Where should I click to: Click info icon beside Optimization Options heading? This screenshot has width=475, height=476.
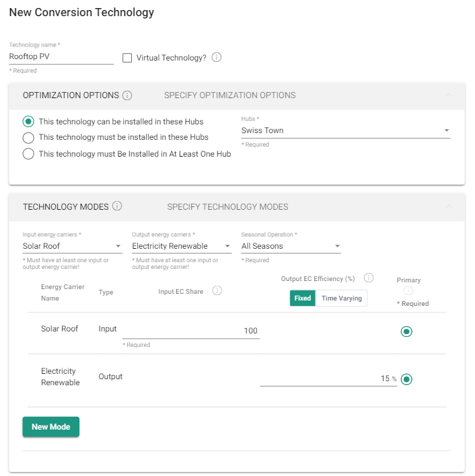pyautogui.click(x=127, y=95)
